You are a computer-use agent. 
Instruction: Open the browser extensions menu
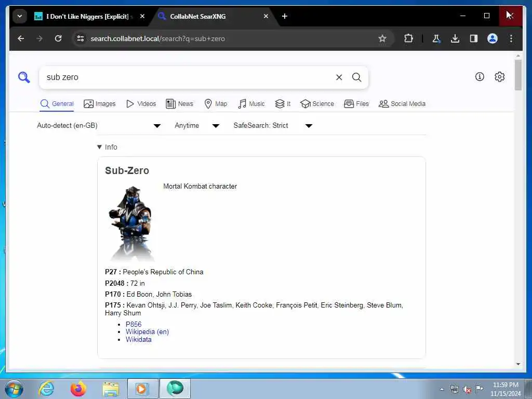[x=408, y=38]
